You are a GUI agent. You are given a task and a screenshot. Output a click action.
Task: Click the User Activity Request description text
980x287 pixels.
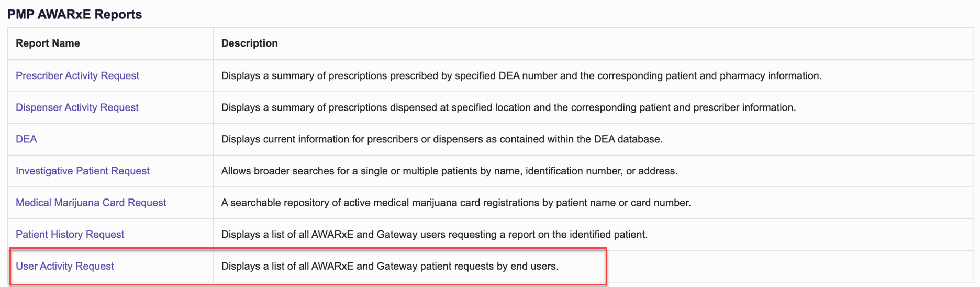point(390,266)
